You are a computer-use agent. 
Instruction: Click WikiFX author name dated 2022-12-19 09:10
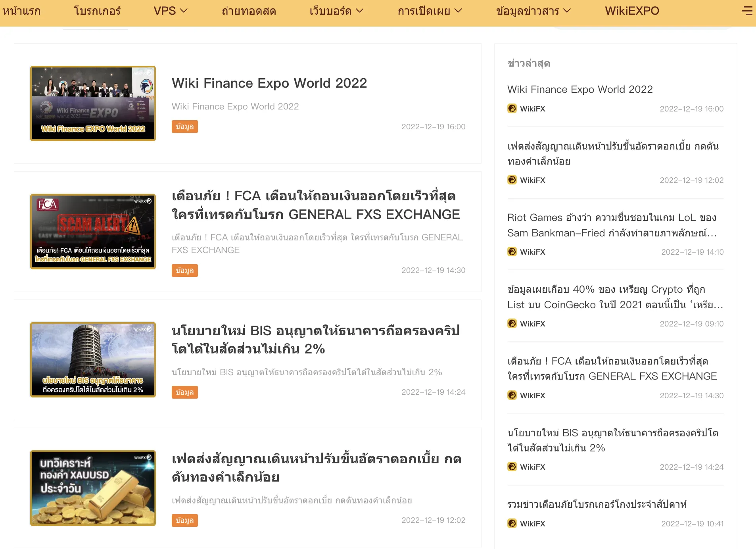pos(532,323)
